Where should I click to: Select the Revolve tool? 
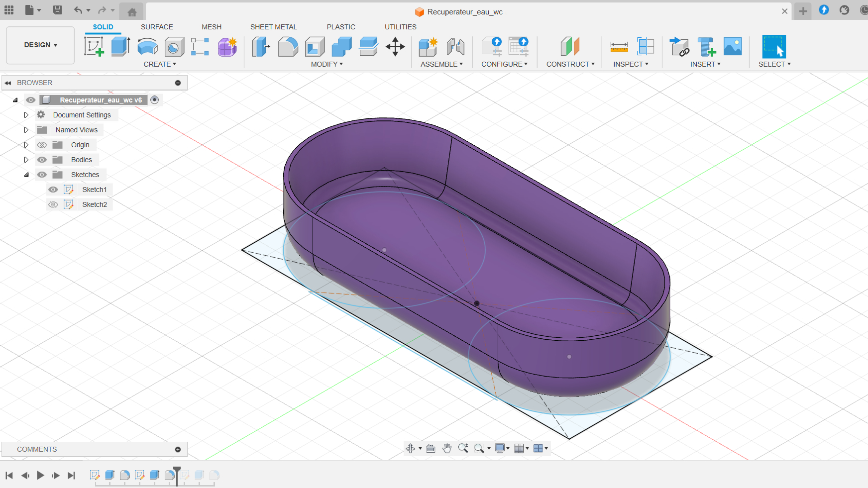tap(147, 47)
